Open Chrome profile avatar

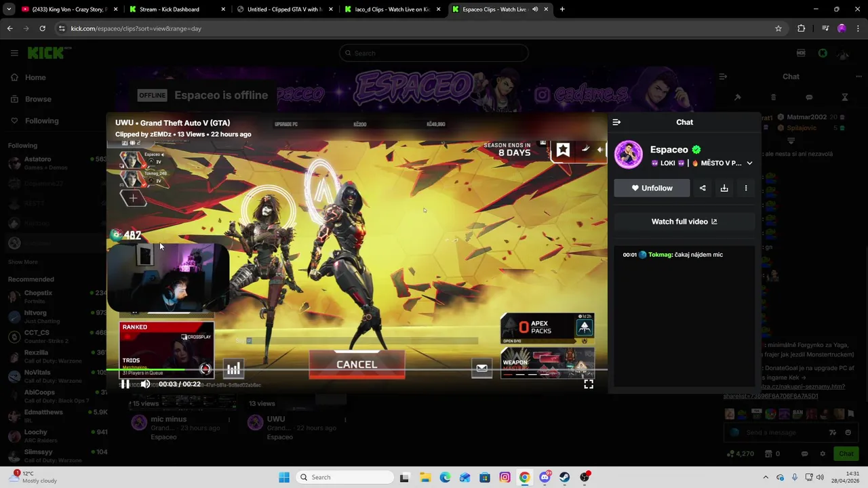(x=842, y=28)
